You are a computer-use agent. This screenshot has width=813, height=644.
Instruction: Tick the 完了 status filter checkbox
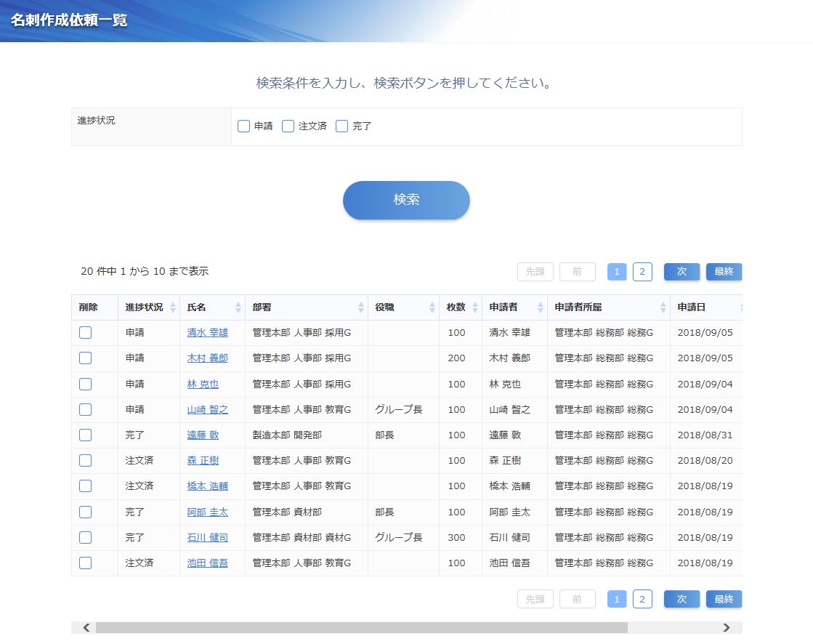[342, 126]
